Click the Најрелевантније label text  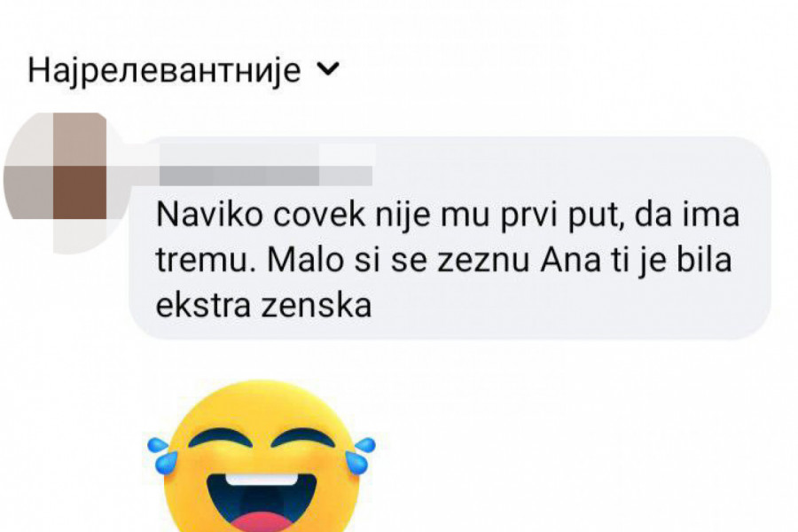164,71
